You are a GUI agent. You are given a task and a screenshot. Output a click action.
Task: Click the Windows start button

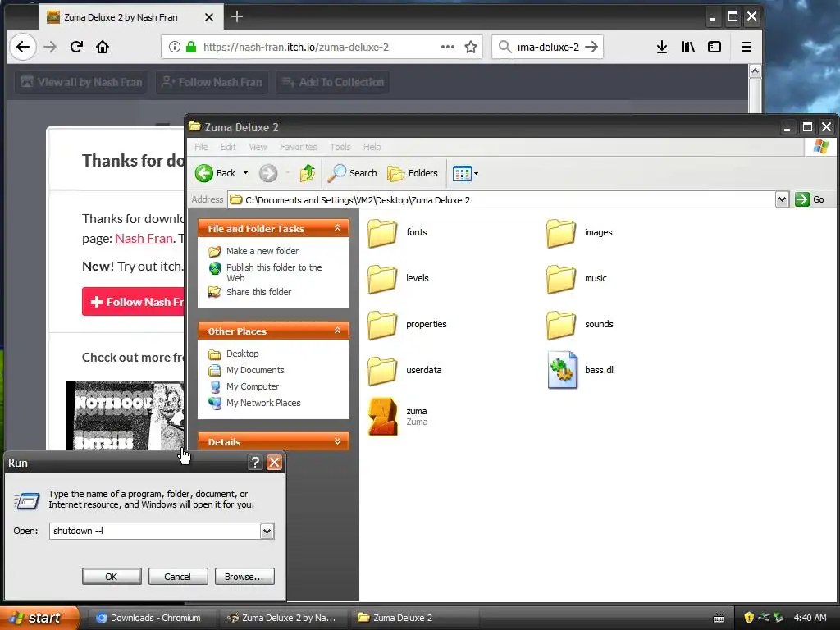(39, 618)
